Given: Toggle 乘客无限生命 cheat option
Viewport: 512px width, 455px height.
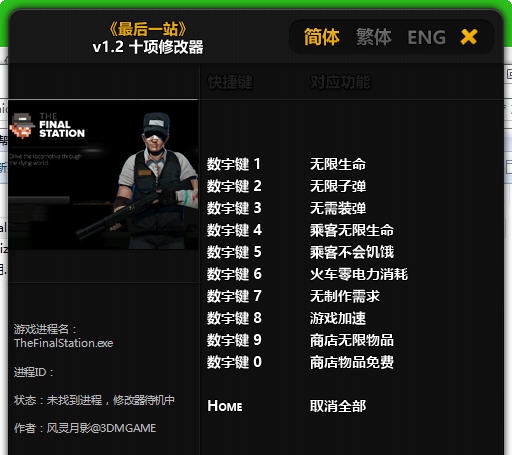Looking at the screenshot, I should [352, 230].
